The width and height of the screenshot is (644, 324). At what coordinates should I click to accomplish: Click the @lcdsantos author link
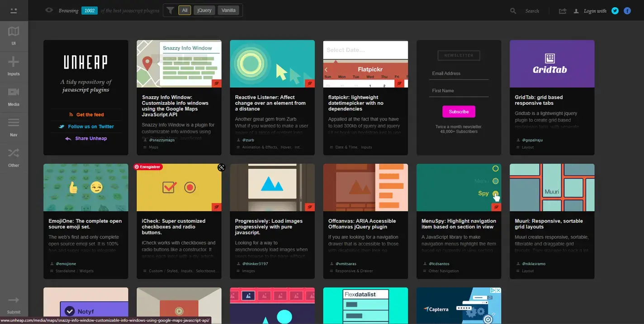(439, 264)
